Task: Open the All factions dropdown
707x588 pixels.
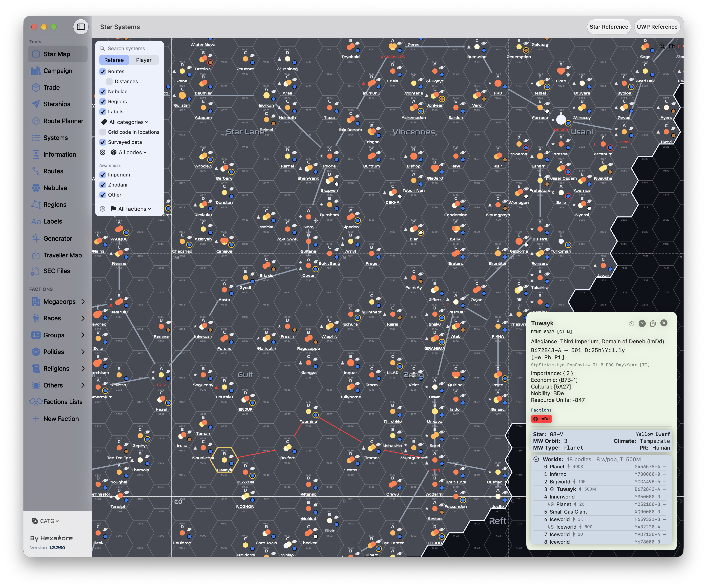Action: 131,209
